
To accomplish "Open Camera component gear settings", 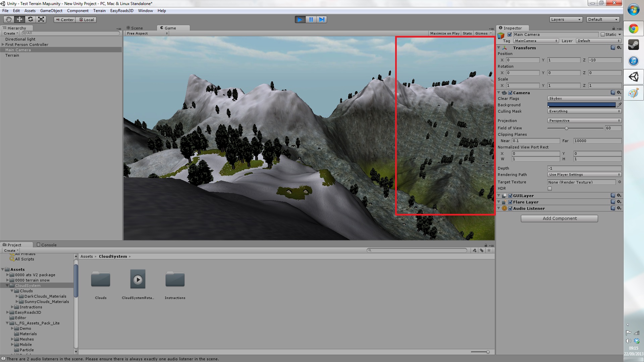I will tap(619, 93).
